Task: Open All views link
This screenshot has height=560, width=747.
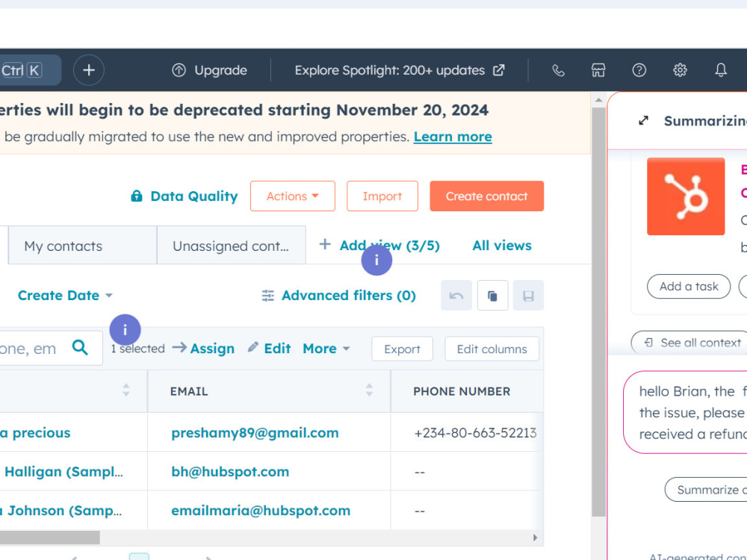Action: click(x=502, y=245)
